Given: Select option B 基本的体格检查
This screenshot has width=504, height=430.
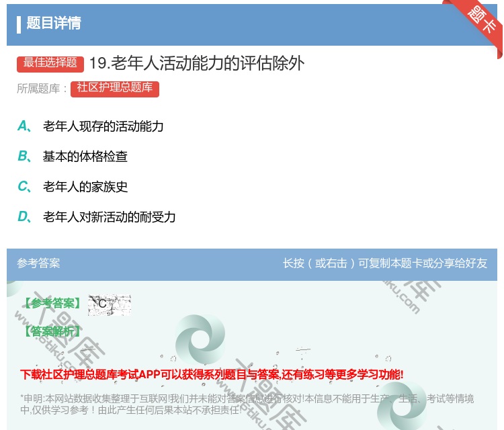Looking at the screenshot, I should pos(73,156).
